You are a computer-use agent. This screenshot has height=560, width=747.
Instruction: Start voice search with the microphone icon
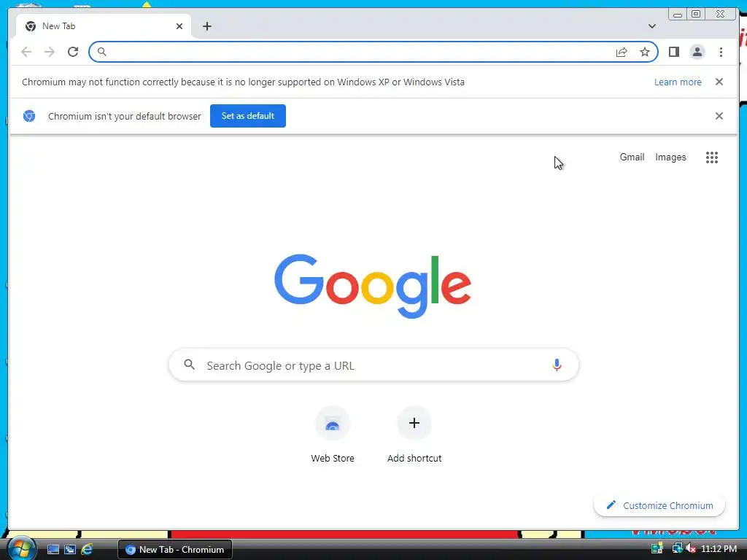pyautogui.click(x=557, y=365)
